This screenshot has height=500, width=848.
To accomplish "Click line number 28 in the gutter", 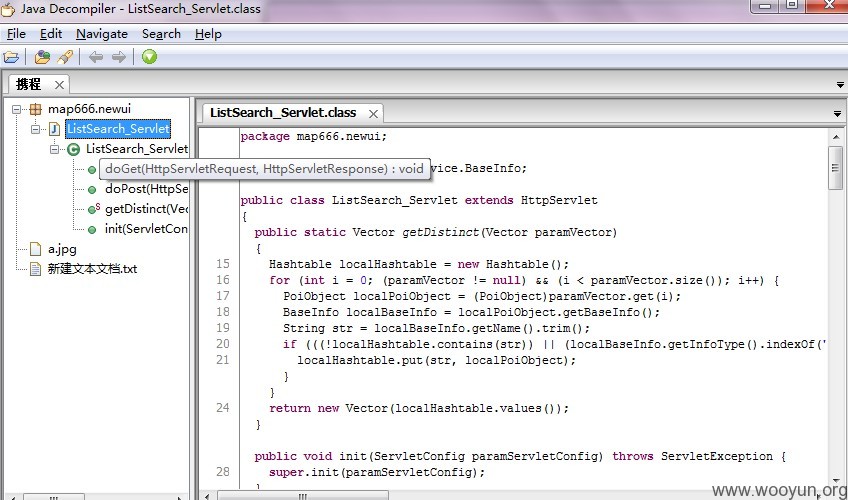I will [223, 471].
